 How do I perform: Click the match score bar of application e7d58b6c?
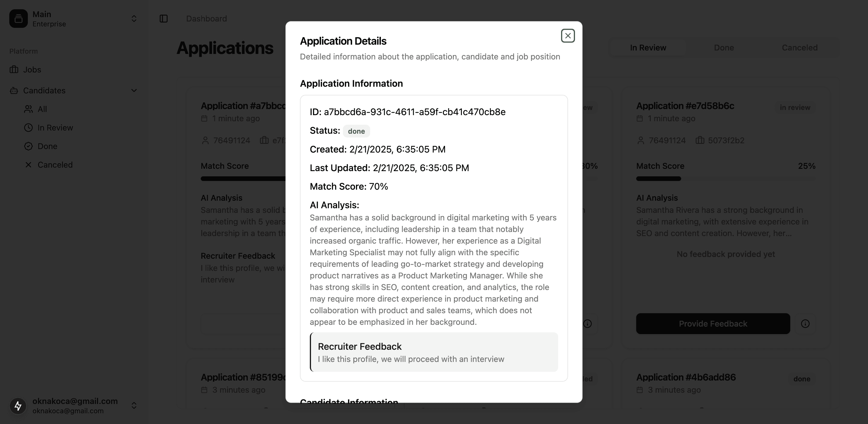(726, 179)
